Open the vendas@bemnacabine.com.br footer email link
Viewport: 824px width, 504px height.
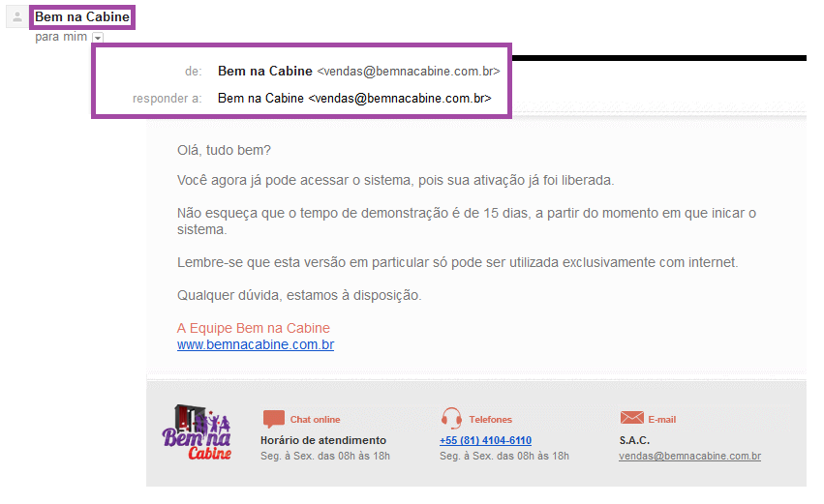690,456
